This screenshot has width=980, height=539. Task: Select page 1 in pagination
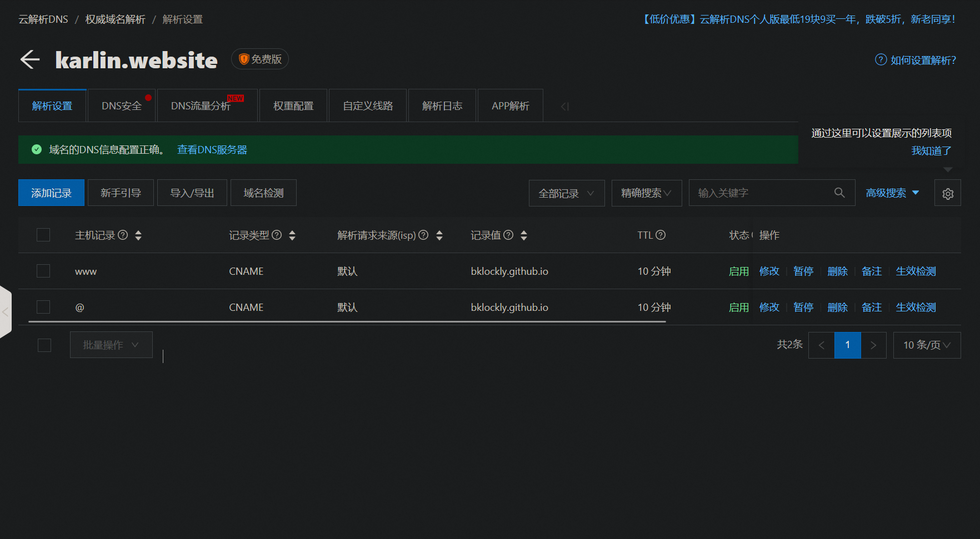click(848, 345)
